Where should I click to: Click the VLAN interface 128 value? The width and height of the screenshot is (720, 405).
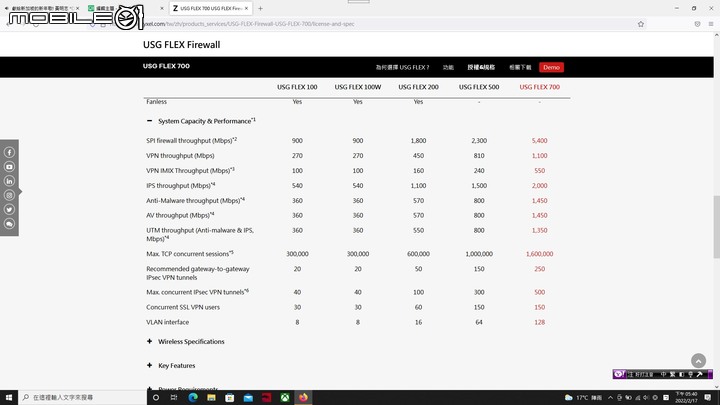[540, 322]
